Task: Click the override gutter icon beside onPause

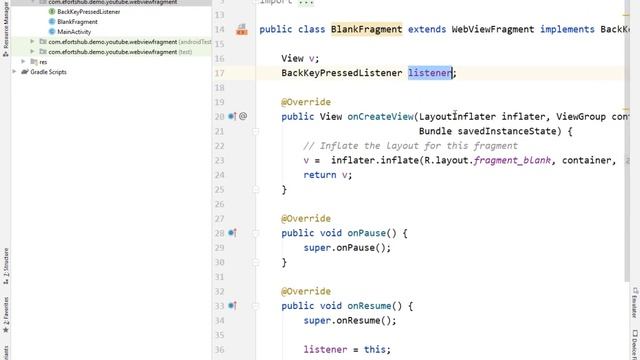Action: pos(232,233)
